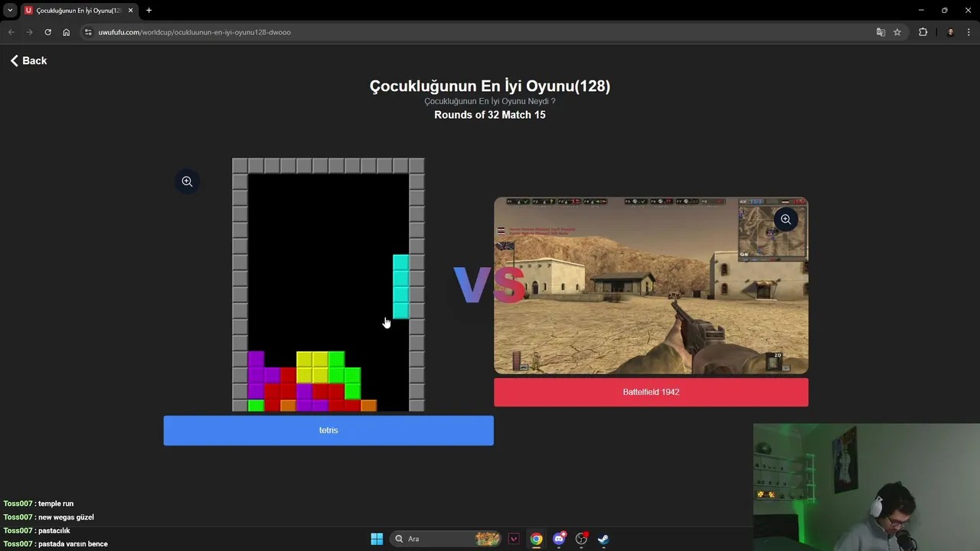Minimize the Chrome window
Image resolution: width=980 pixels, height=551 pixels.
pyautogui.click(x=921, y=11)
